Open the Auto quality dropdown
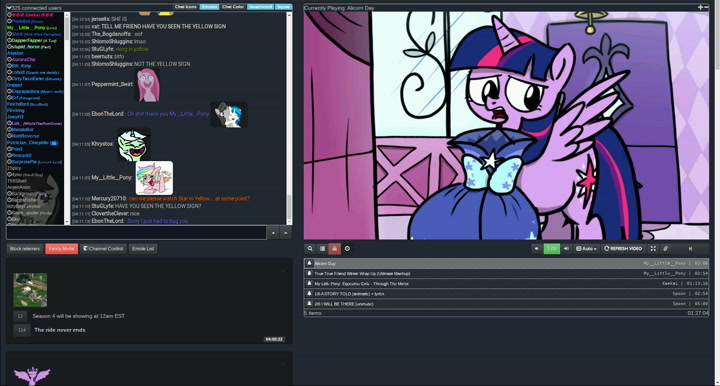The width and height of the screenshot is (720, 386). pos(586,248)
